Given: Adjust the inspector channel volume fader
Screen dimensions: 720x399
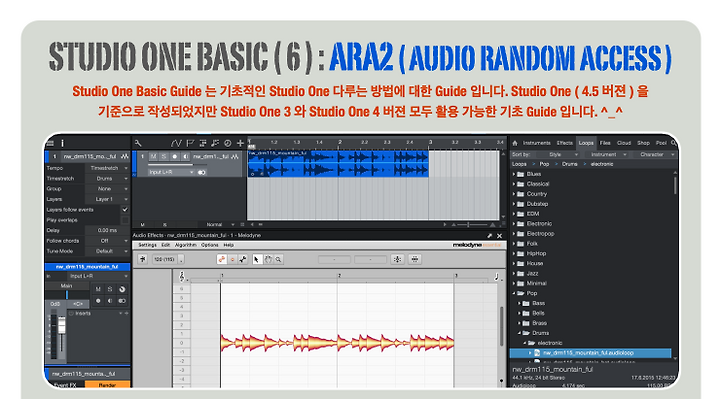Looking at the screenshot, I should point(62,326).
